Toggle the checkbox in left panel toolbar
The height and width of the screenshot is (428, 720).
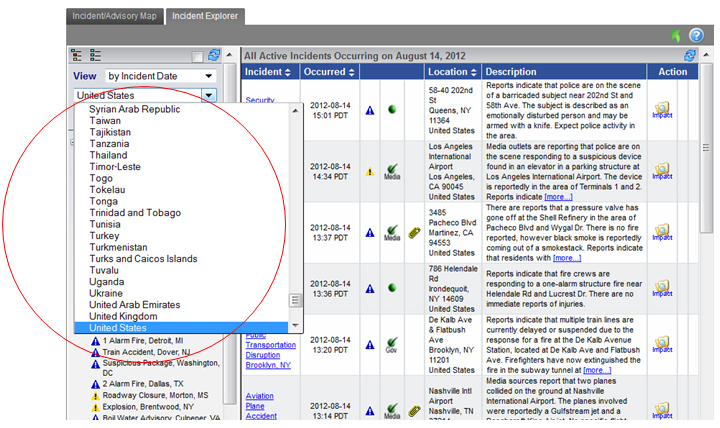click(x=197, y=56)
